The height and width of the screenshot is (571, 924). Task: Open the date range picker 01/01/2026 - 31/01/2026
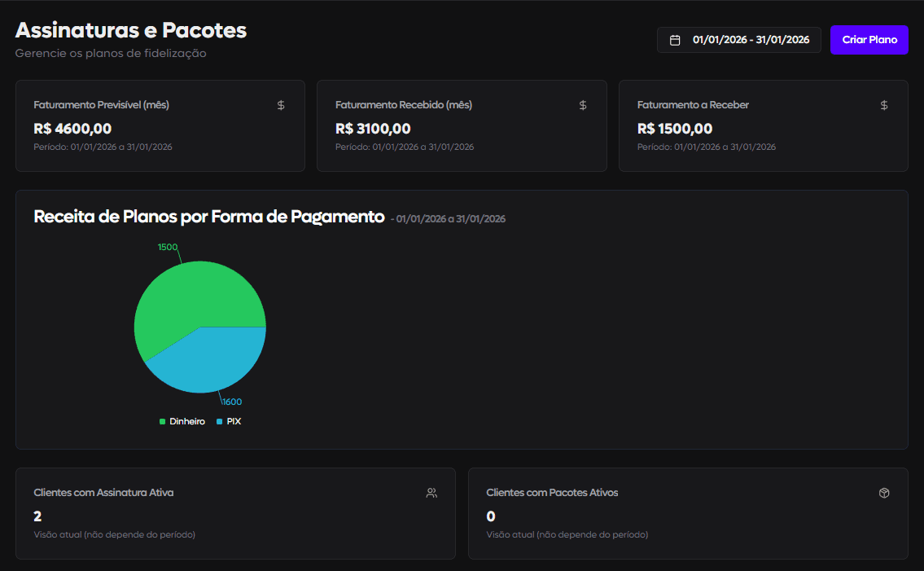(x=738, y=40)
